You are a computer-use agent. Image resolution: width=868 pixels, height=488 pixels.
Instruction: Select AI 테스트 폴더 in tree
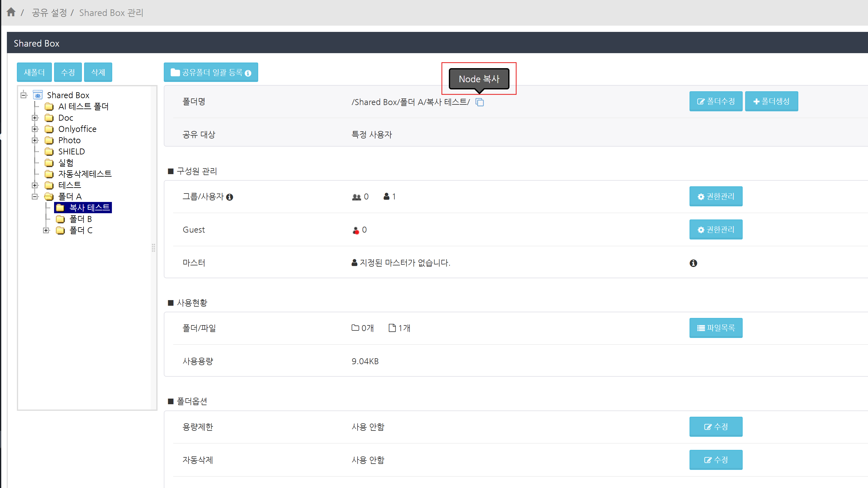pos(83,107)
